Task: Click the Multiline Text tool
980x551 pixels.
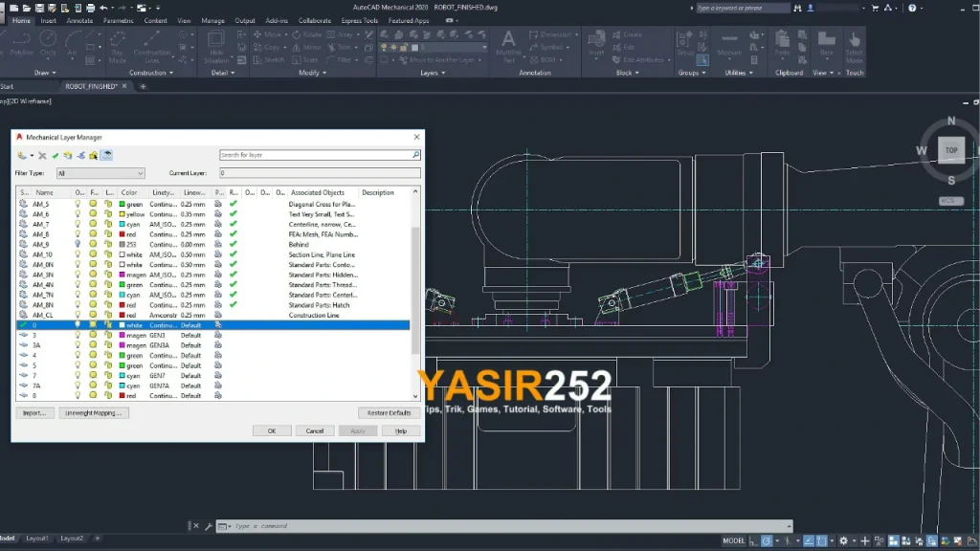Action: (508, 47)
